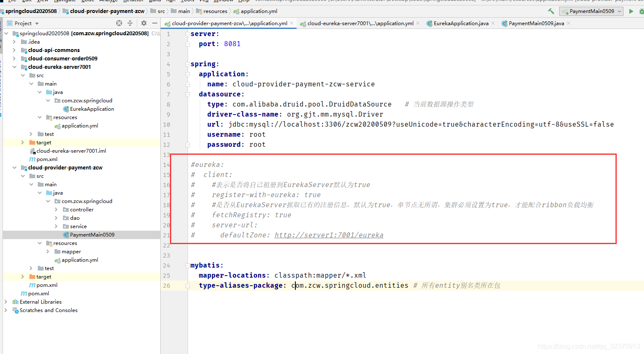
Task: Click cloud-provider-payment-zcw in navigation breadcrumb
Action: click(107, 11)
